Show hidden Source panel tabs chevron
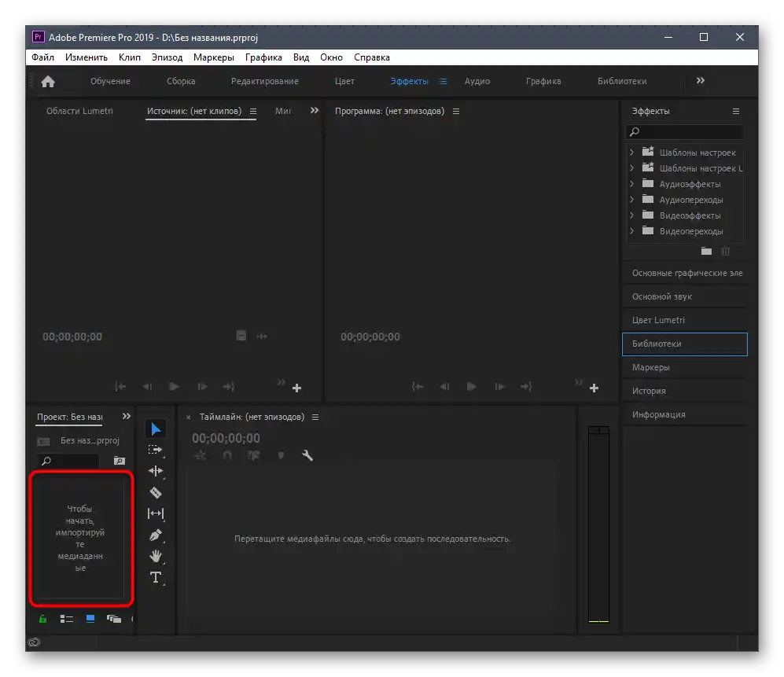The height and width of the screenshot is (677, 784). (314, 111)
